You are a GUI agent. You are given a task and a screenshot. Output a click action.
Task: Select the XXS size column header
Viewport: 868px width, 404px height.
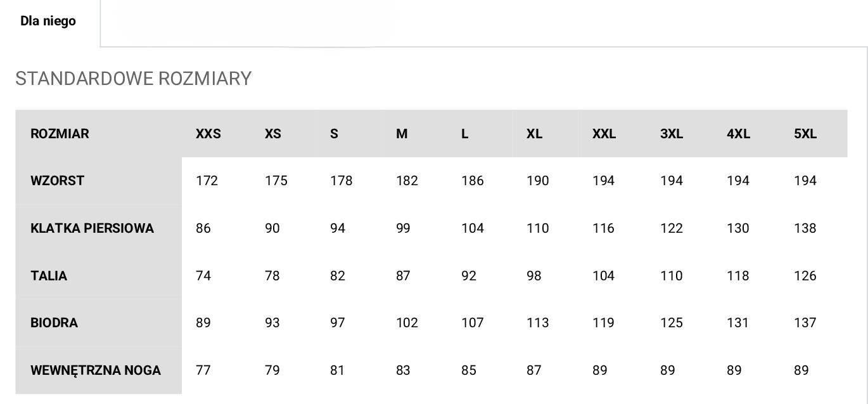(208, 134)
